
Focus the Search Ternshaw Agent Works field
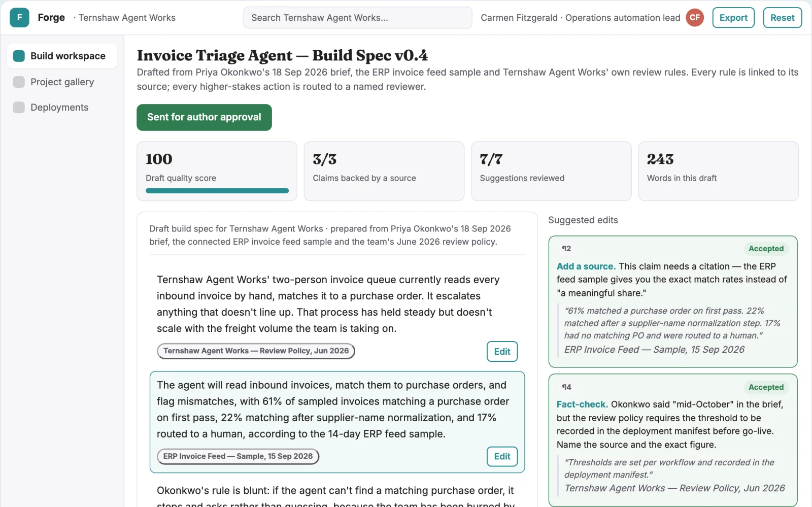click(x=357, y=18)
